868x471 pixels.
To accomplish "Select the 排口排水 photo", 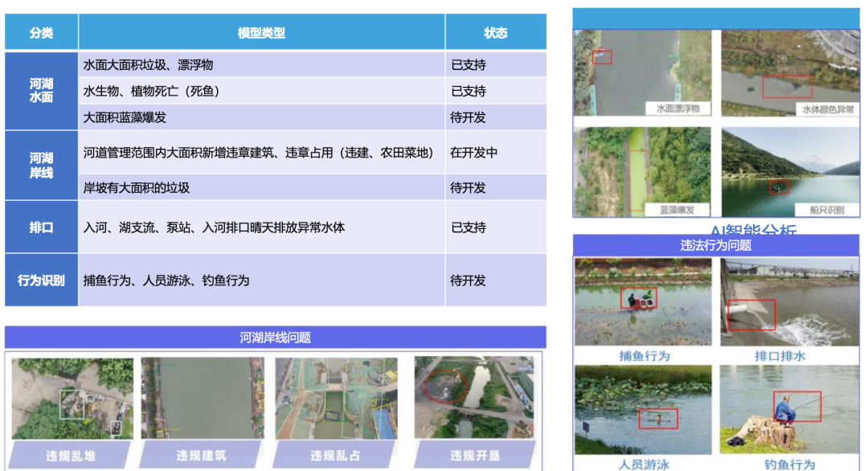I will click(x=789, y=302).
